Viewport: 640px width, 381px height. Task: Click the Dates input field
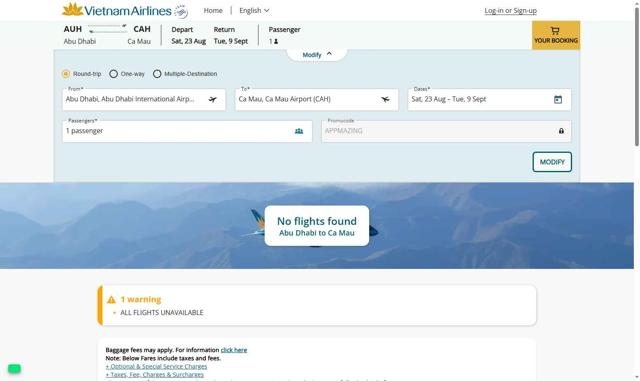(x=489, y=99)
